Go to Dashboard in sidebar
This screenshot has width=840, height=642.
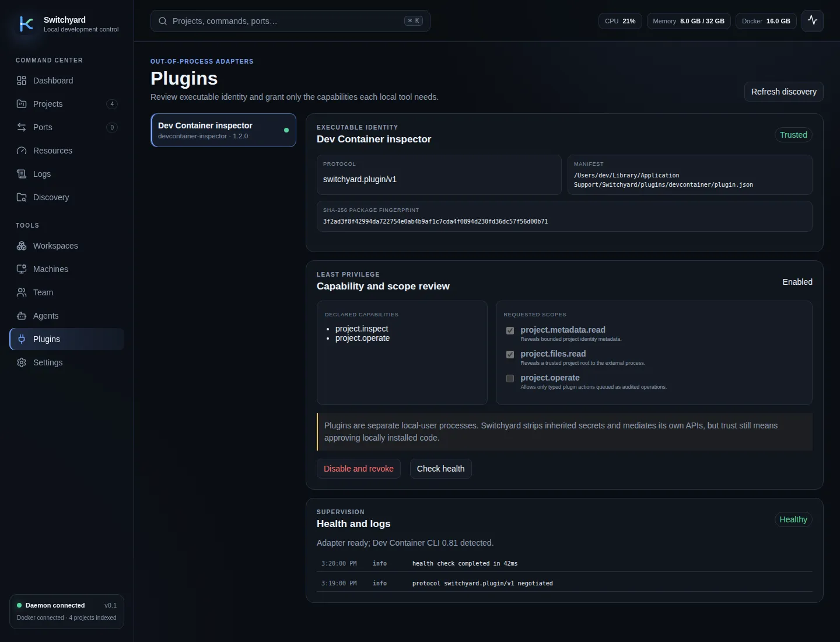click(66, 81)
